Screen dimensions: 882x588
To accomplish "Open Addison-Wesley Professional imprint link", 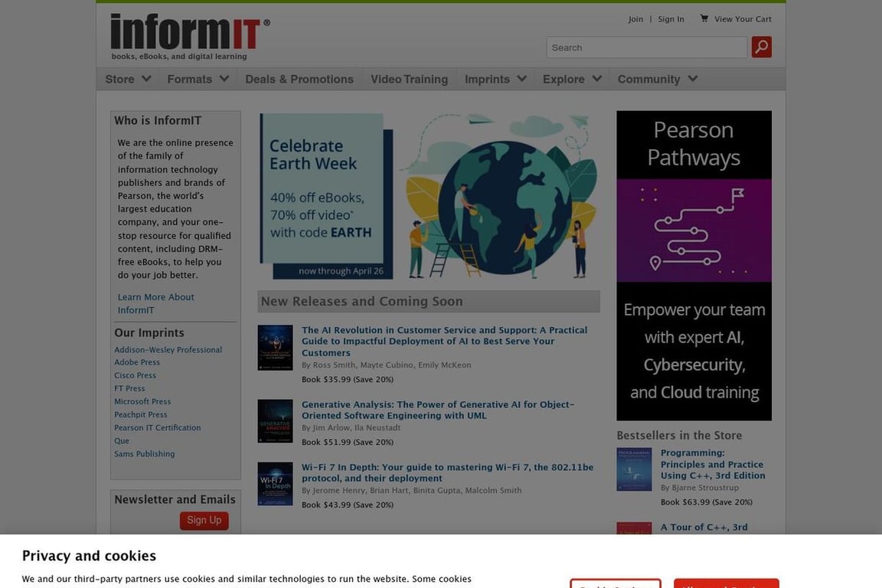I will click(168, 349).
